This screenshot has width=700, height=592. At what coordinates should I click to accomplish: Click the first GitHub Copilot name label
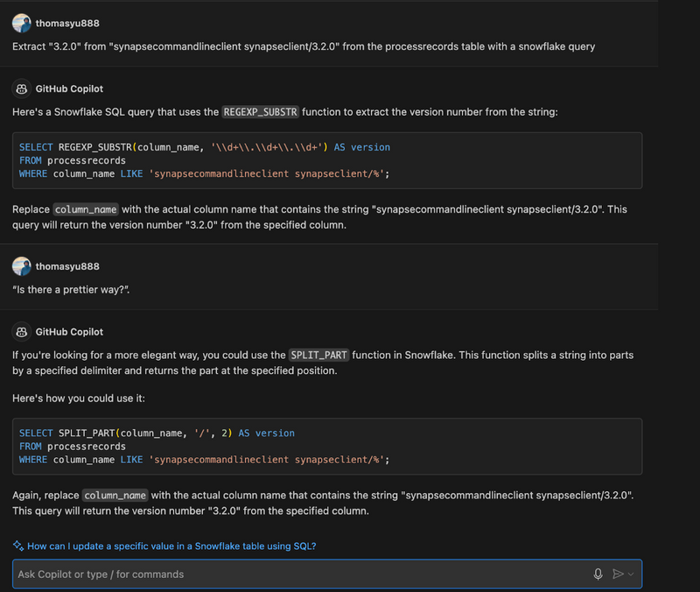tap(69, 89)
